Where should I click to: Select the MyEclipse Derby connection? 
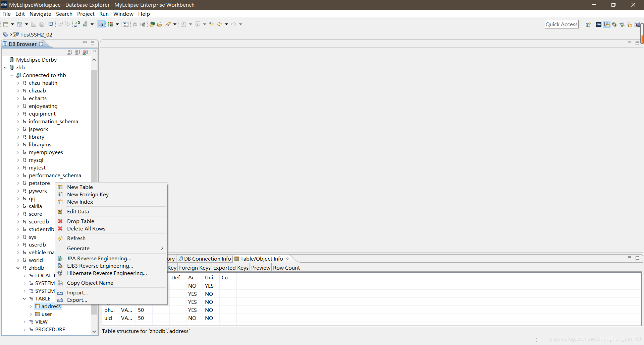pos(36,60)
